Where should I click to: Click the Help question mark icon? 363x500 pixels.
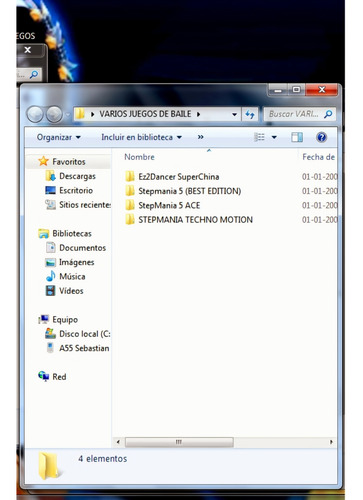tap(321, 137)
